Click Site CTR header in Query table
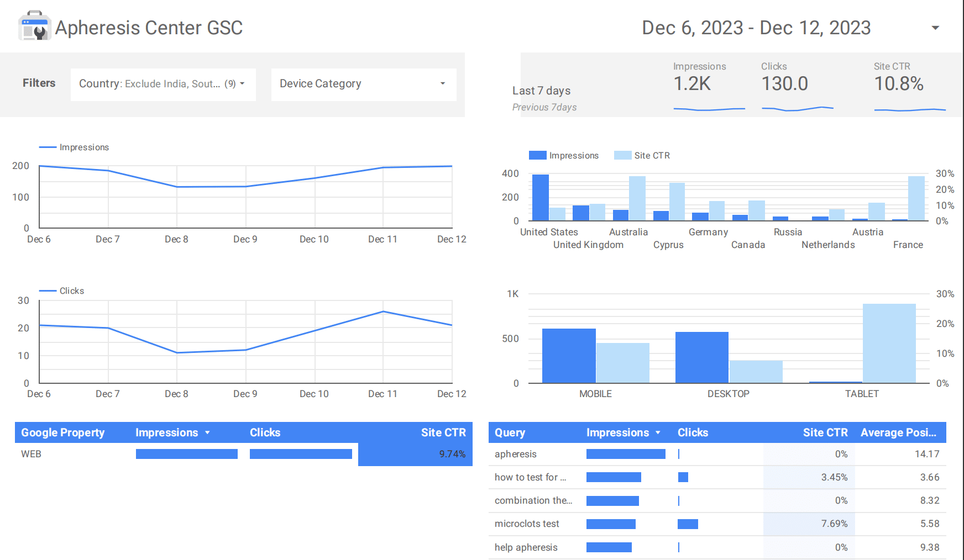 tap(825, 432)
